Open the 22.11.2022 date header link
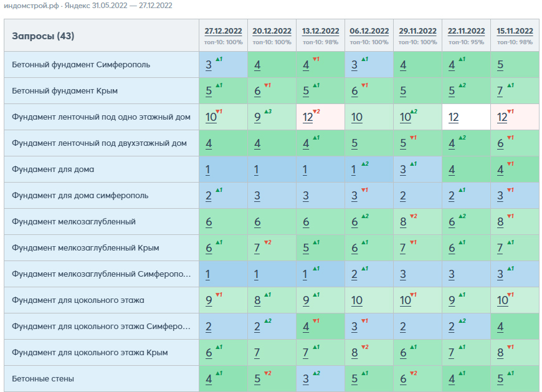Screen dimensions: 542x392 click(x=466, y=31)
